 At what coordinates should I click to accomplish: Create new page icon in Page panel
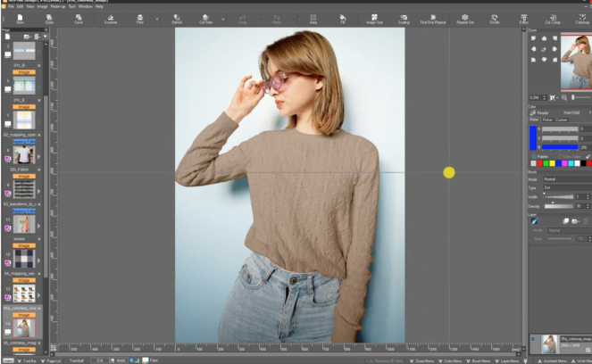7,37
